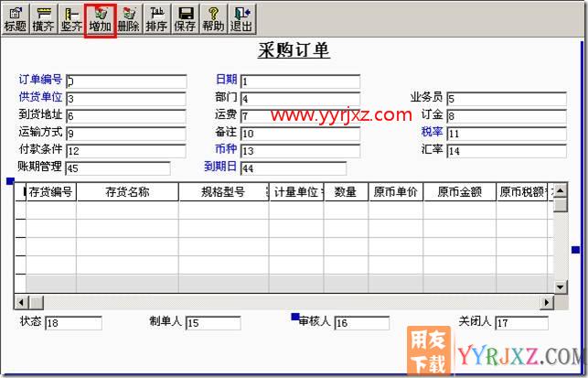Select the 运输方式 field containing 9
The width and height of the screenshot is (588, 378).
click(126, 134)
